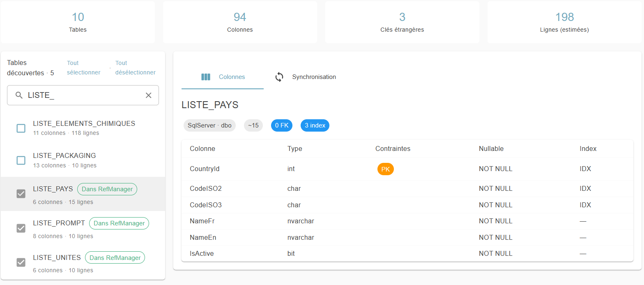Uncheck the LISTE_PAYS checkbox
The height and width of the screenshot is (285, 644).
coord(21,194)
